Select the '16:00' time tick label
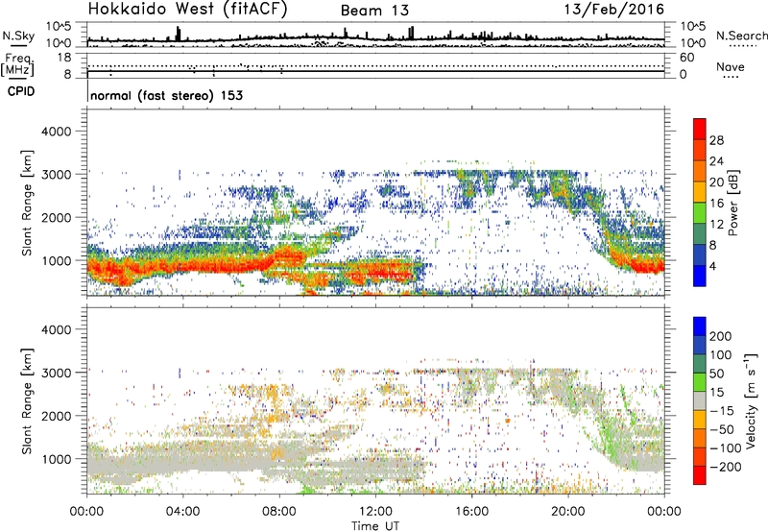Viewport: 768px width, 532px height. (471, 512)
